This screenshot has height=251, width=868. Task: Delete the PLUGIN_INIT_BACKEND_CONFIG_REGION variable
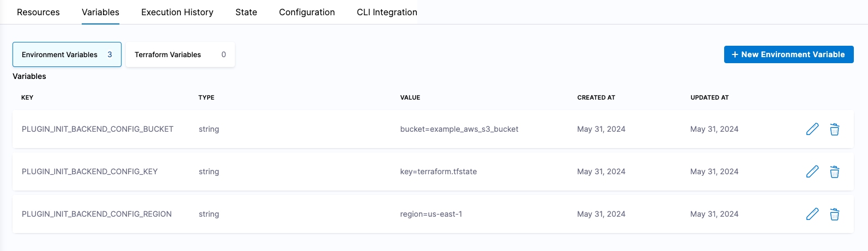(834, 214)
